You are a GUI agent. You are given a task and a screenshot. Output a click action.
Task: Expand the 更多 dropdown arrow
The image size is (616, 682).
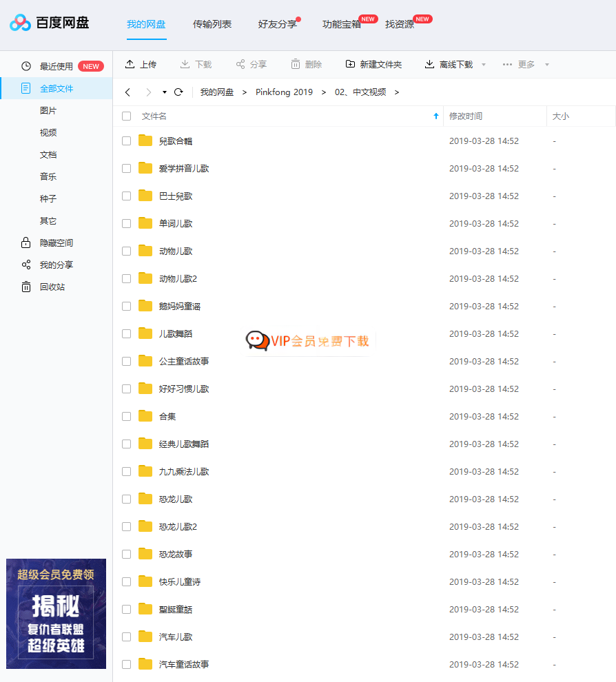pos(547,65)
